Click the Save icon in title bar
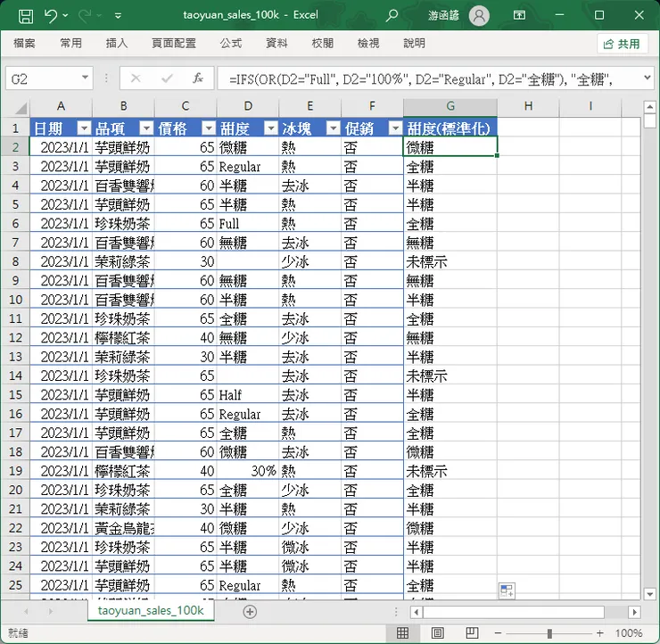The height and width of the screenshot is (644, 660). [x=26, y=15]
